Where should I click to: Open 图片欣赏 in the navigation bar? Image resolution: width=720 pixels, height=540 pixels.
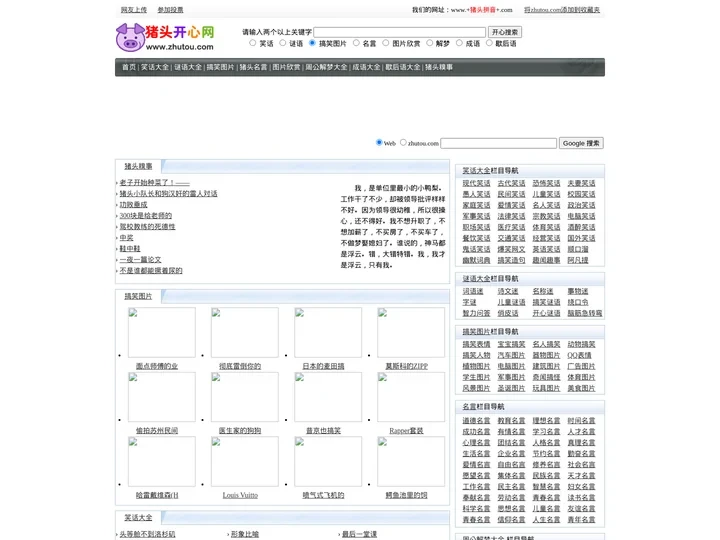click(x=287, y=67)
